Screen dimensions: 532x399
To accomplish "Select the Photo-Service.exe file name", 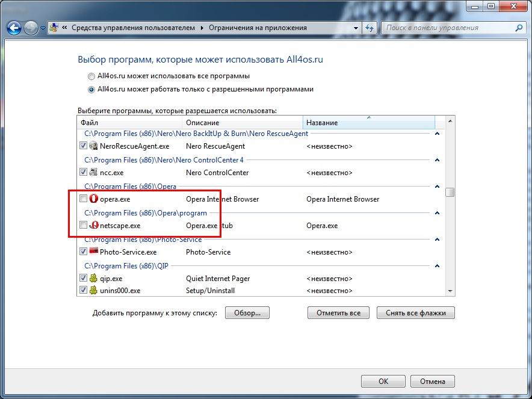I will point(128,252).
